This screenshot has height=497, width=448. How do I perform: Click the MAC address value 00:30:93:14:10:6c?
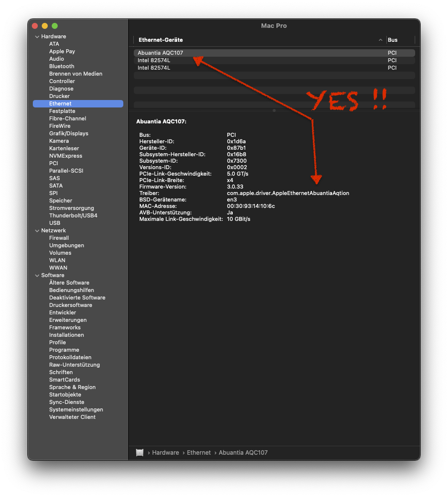coord(251,206)
